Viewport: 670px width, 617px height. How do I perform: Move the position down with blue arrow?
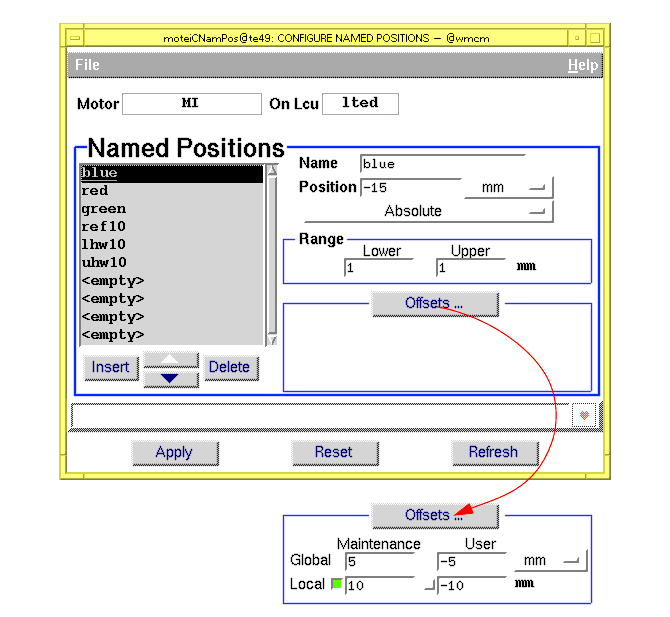click(170, 379)
